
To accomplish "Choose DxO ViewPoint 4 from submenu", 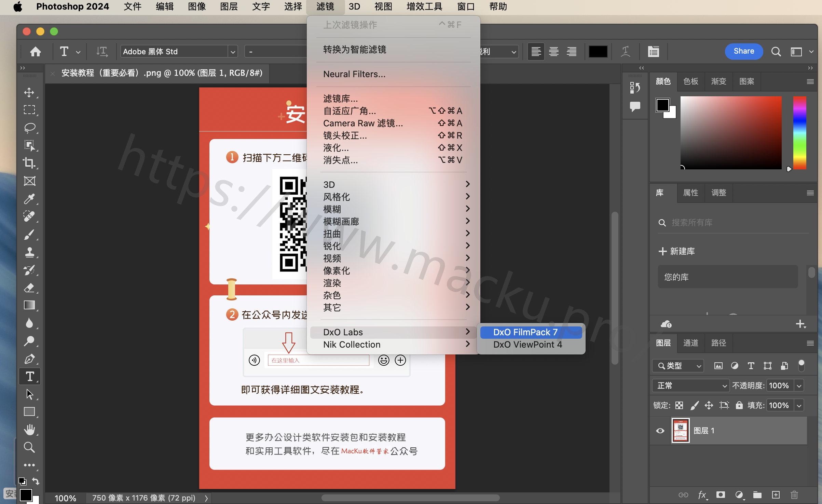I will (x=531, y=344).
